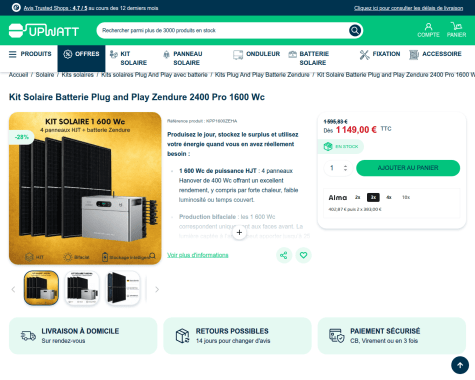
Task: Open the Fixation menu
Action: [x=380, y=54]
